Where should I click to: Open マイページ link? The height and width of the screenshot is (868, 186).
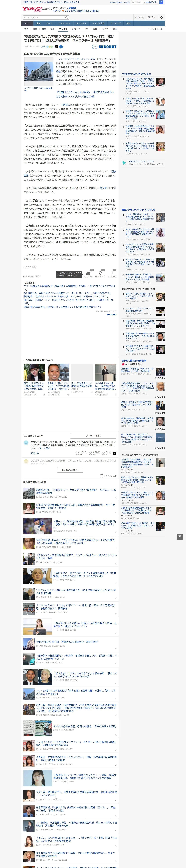(x=139, y=17)
